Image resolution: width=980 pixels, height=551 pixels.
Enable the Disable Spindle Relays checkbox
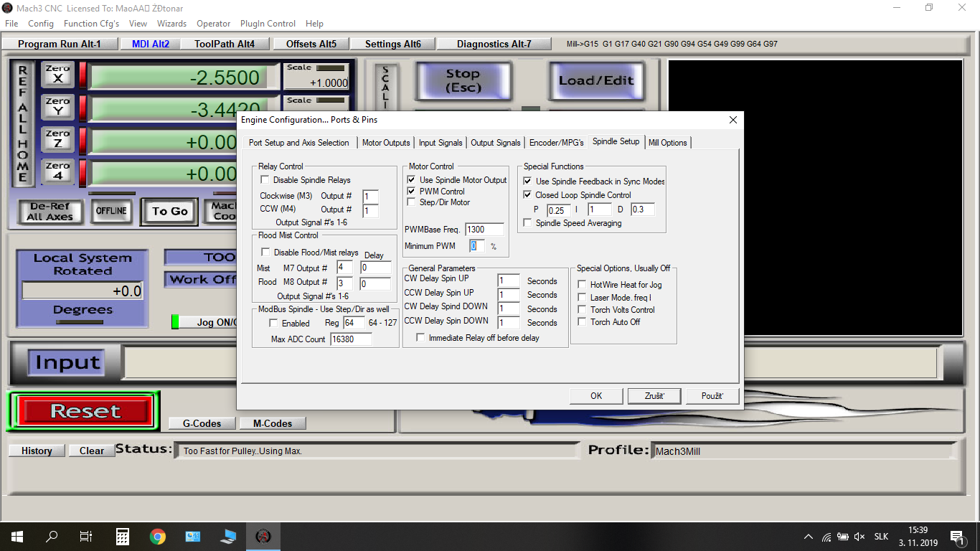pyautogui.click(x=265, y=180)
